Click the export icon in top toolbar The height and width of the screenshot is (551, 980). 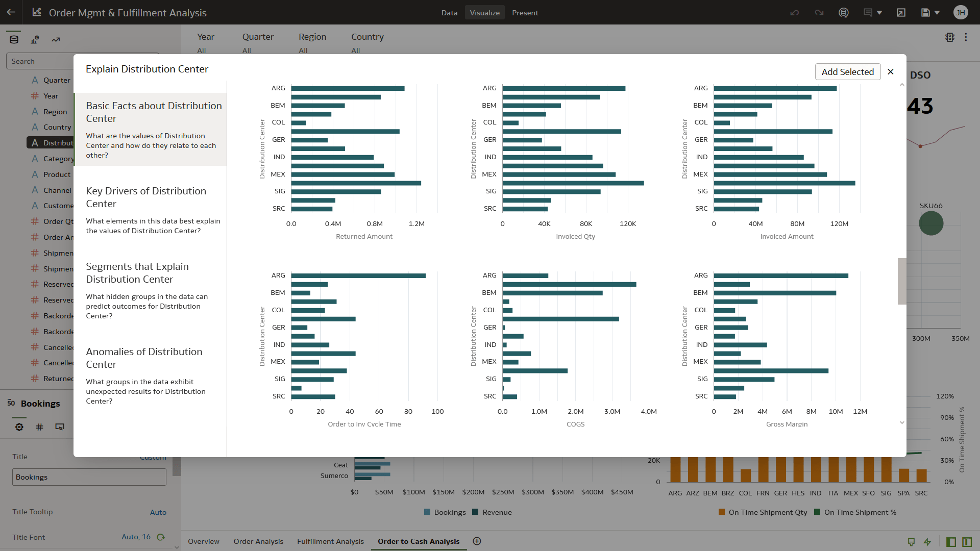901,13
